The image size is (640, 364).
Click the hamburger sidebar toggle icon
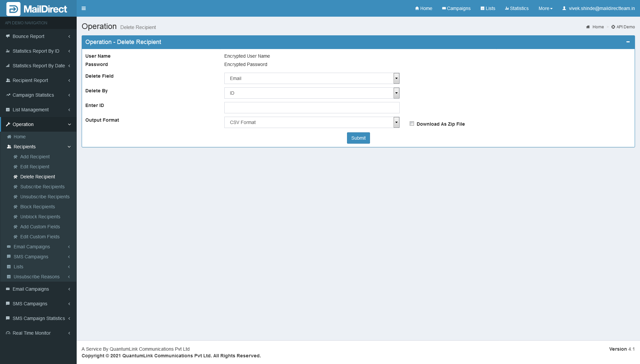pyautogui.click(x=84, y=8)
